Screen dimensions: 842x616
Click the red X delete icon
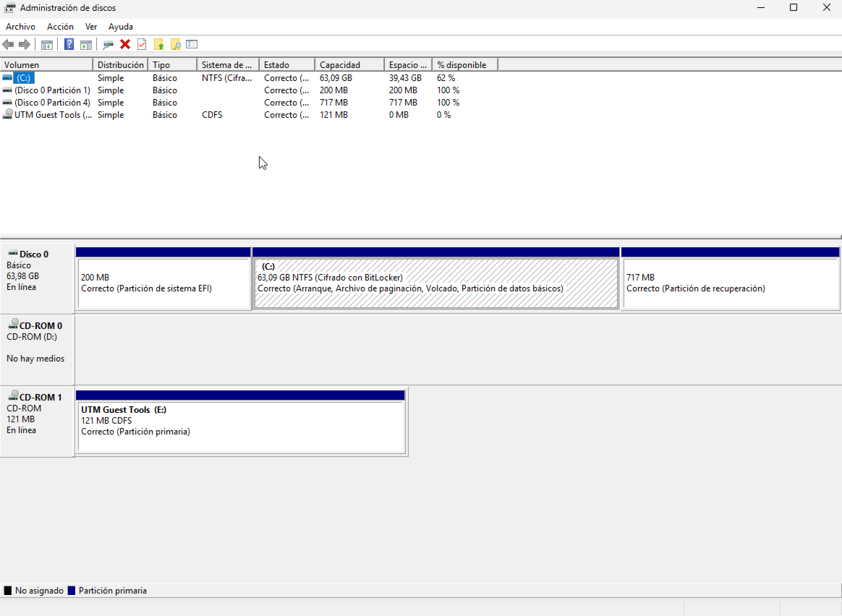click(x=125, y=44)
